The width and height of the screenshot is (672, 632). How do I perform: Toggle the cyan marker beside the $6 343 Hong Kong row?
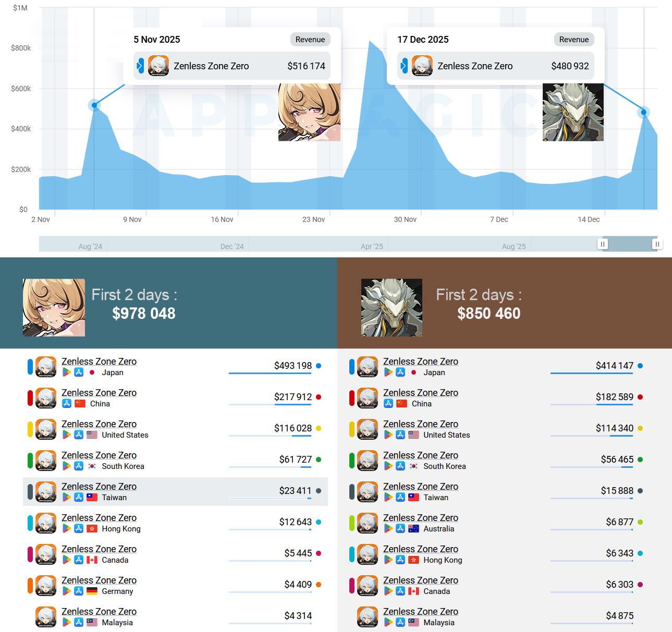(x=352, y=554)
